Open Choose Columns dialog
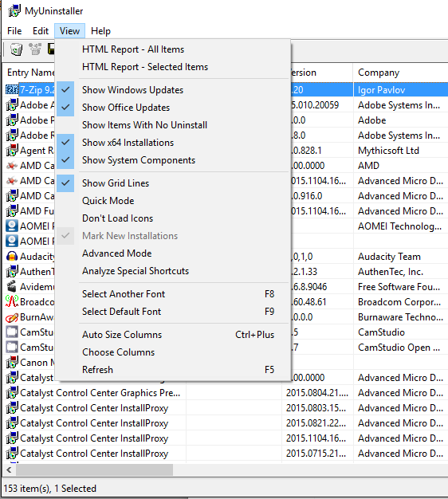 click(x=173, y=352)
